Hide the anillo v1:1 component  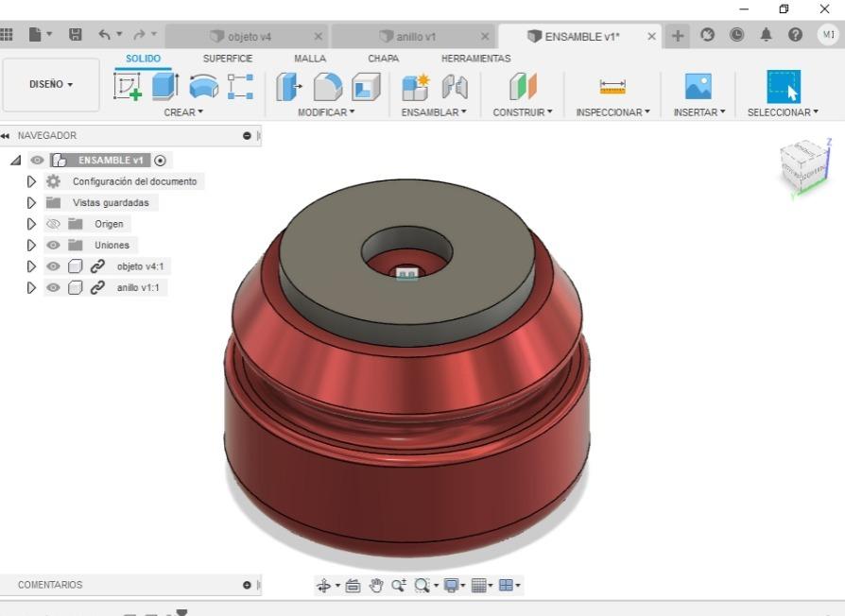pos(53,287)
